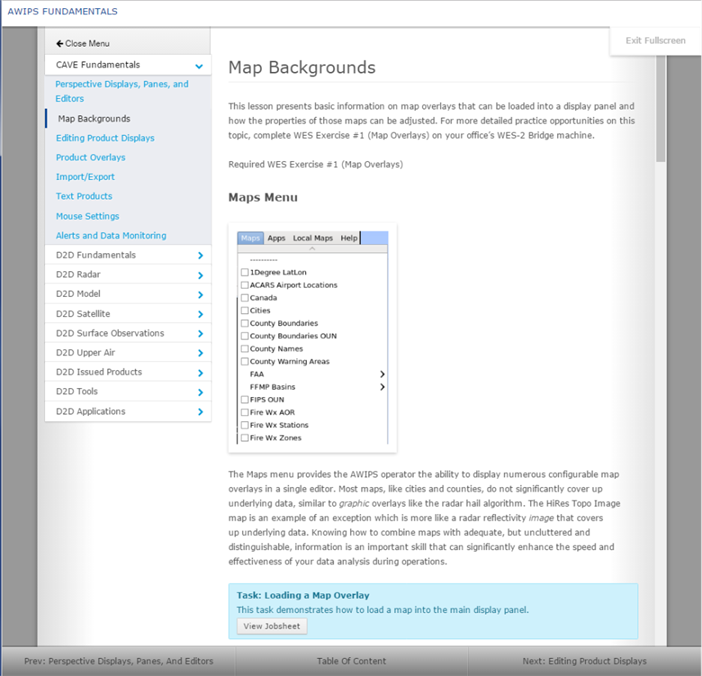This screenshot has width=702, height=676.
Task: Toggle County Boundaries checkbox
Action: [x=244, y=323]
